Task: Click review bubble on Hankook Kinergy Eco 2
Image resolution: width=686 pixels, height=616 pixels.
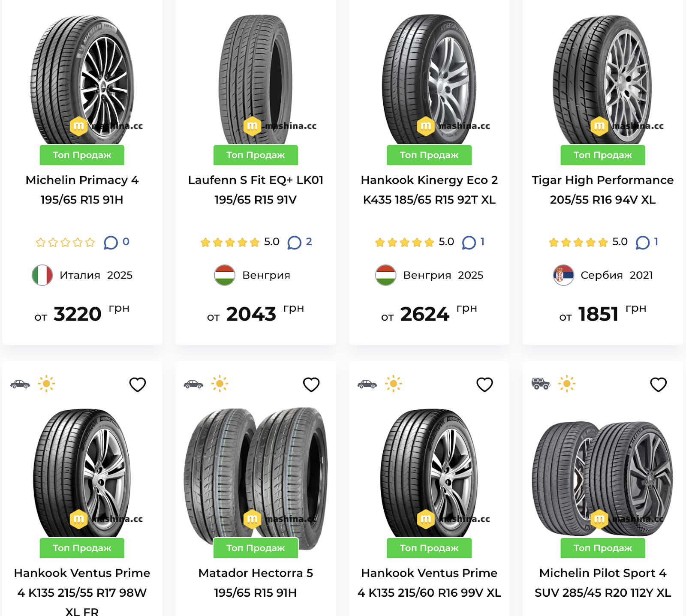Action: coord(469,243)
